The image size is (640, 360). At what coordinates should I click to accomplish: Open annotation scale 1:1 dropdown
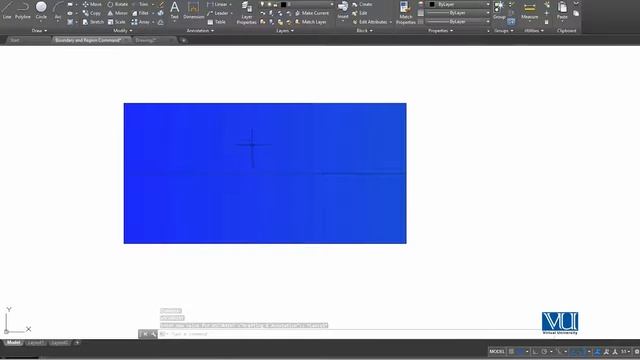point(625,351)
